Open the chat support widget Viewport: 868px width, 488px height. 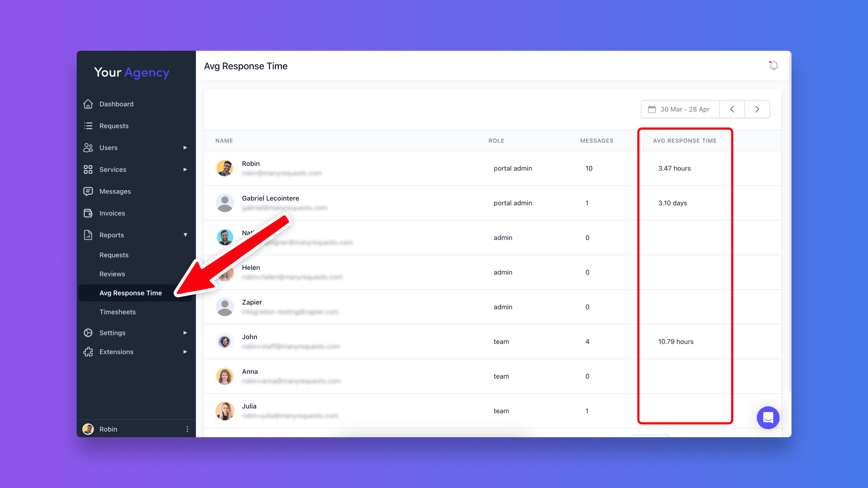tap(768, 418)
